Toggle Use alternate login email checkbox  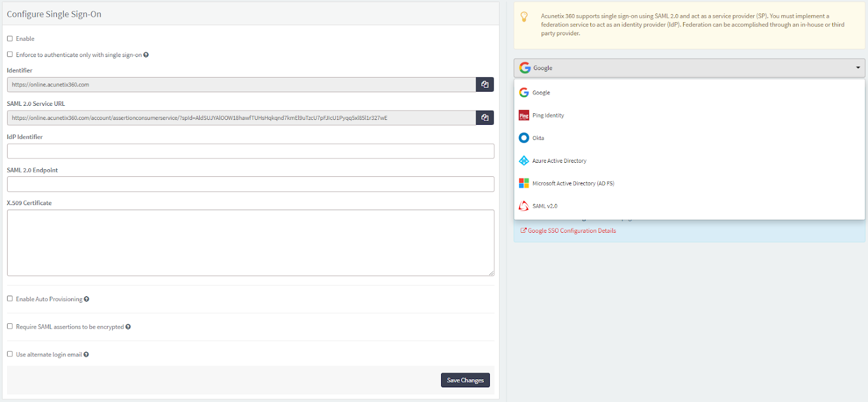10,354
